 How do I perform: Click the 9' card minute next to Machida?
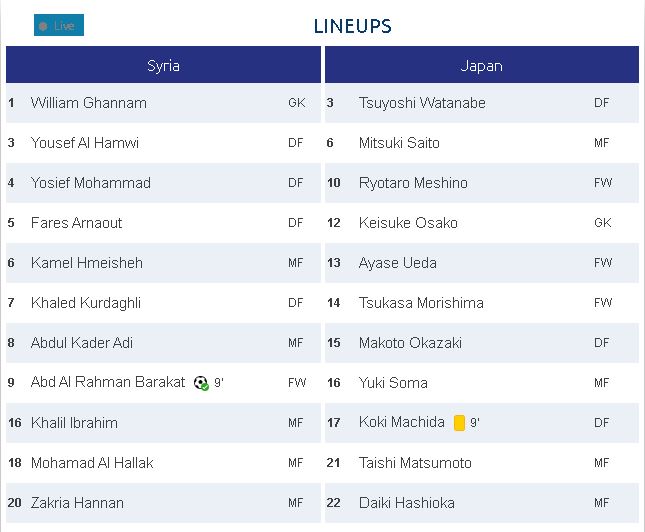click(x=475, y=423)
